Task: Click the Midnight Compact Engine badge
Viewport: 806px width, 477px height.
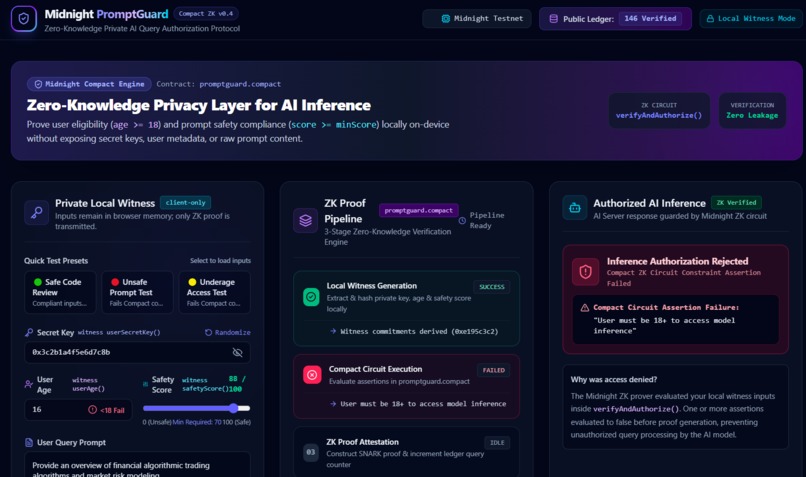Action: pyautogui.click(x=89, y=84)
